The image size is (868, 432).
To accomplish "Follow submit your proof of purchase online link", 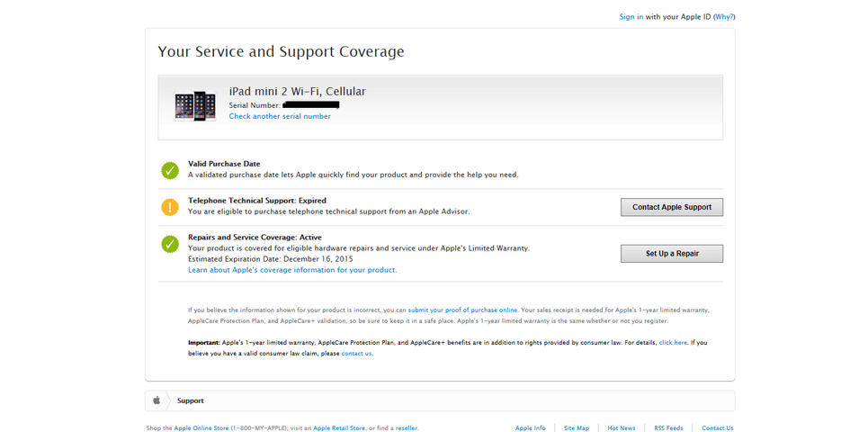I will point(463,310).
